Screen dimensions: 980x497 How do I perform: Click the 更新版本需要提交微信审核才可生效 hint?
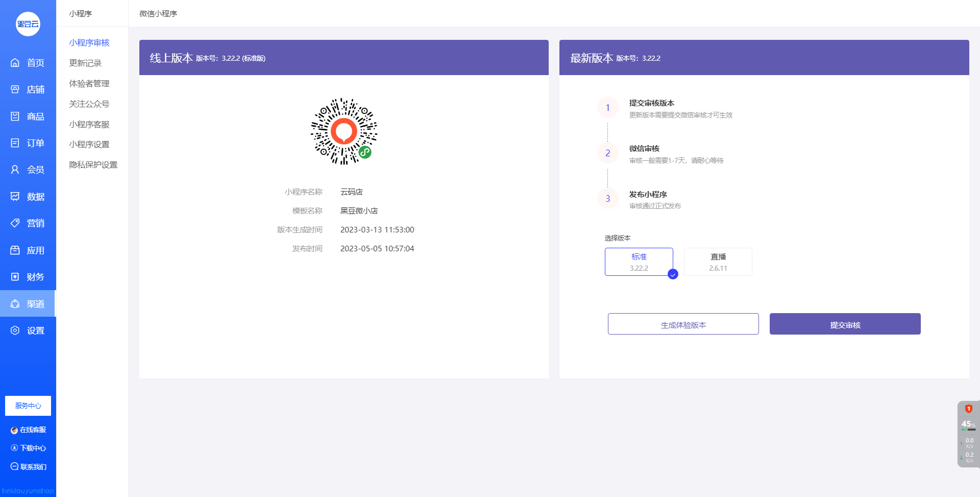coord(681,115)
